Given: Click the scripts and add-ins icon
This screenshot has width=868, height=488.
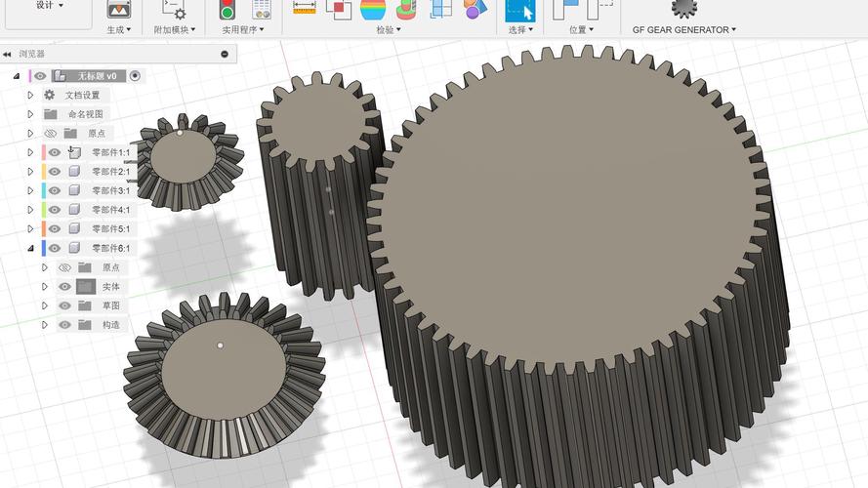Looking at the screenshot, I should tap(173, 10).
